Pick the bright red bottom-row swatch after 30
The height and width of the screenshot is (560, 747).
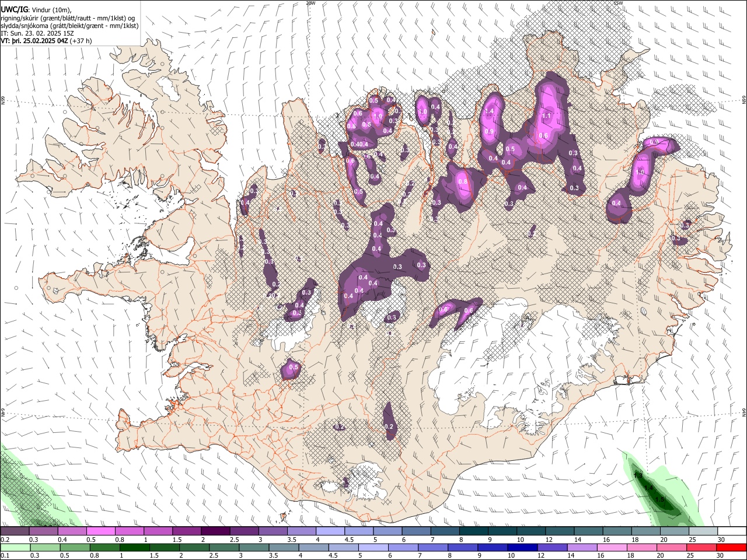[x=732, y=548]
